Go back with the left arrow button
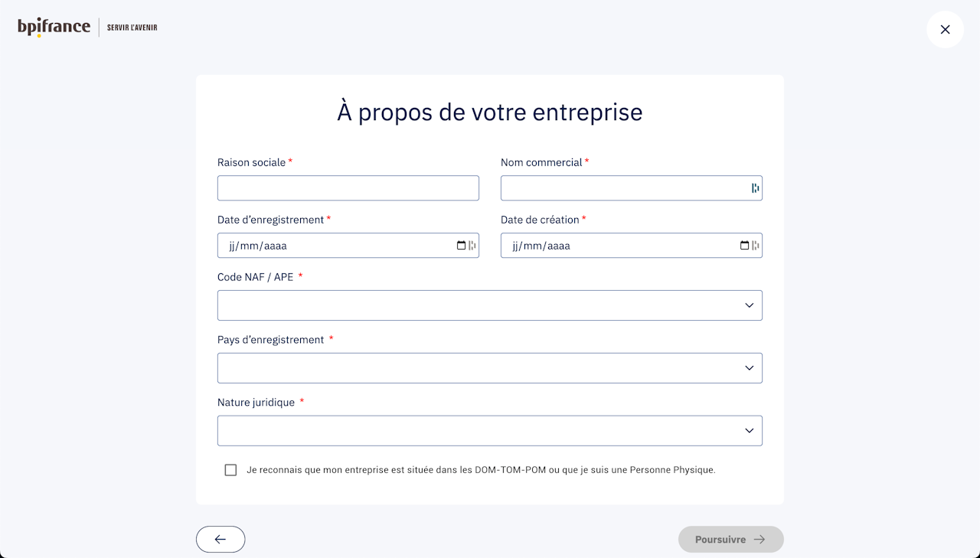 [x=220, y=540]
